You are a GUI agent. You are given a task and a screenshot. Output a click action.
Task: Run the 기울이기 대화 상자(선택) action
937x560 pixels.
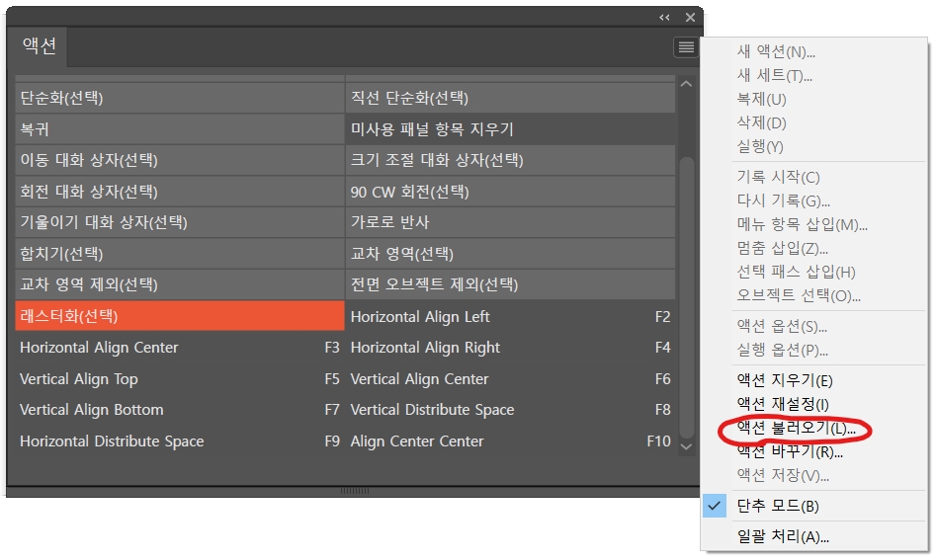coord(179,222)
